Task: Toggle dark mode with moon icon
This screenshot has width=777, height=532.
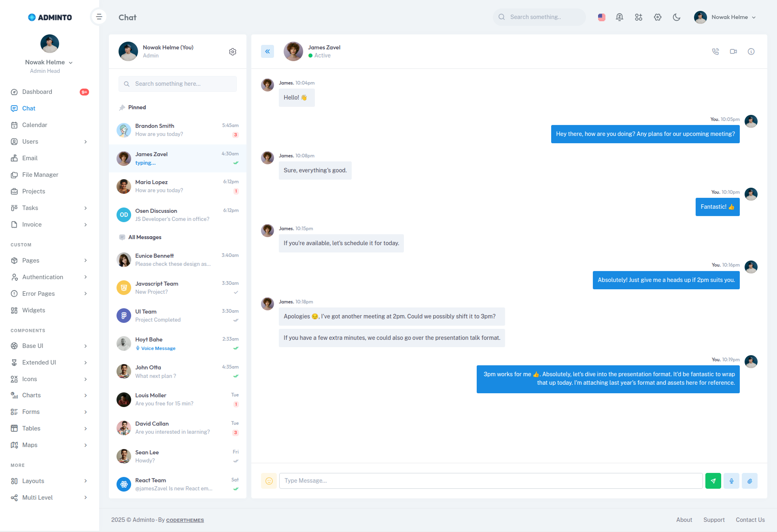Action: pos(677,17)
